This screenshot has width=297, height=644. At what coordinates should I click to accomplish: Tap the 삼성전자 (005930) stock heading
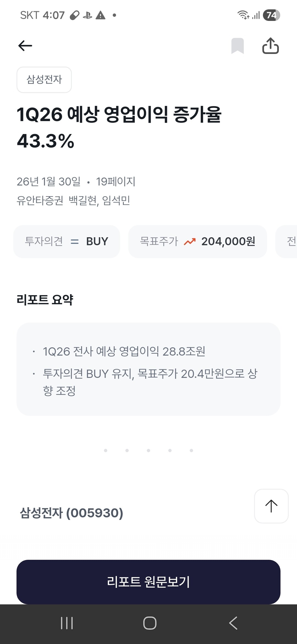(71, 513)
